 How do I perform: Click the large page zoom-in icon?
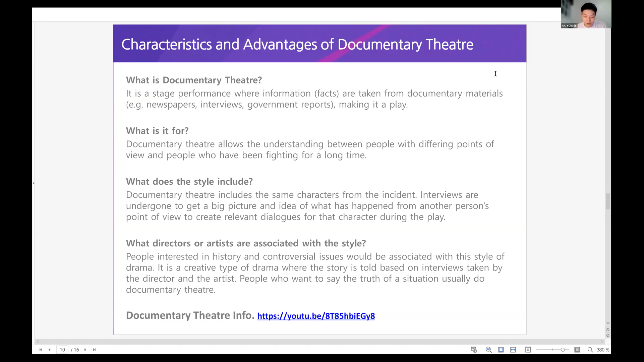click(x=577, y=350)
